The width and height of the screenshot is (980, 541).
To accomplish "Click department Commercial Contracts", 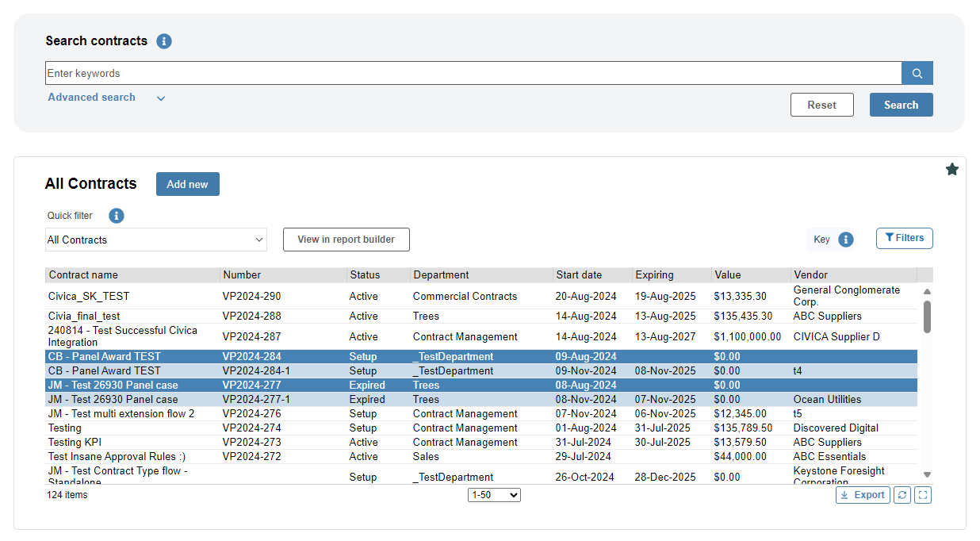I will click(x=465, y=297).
